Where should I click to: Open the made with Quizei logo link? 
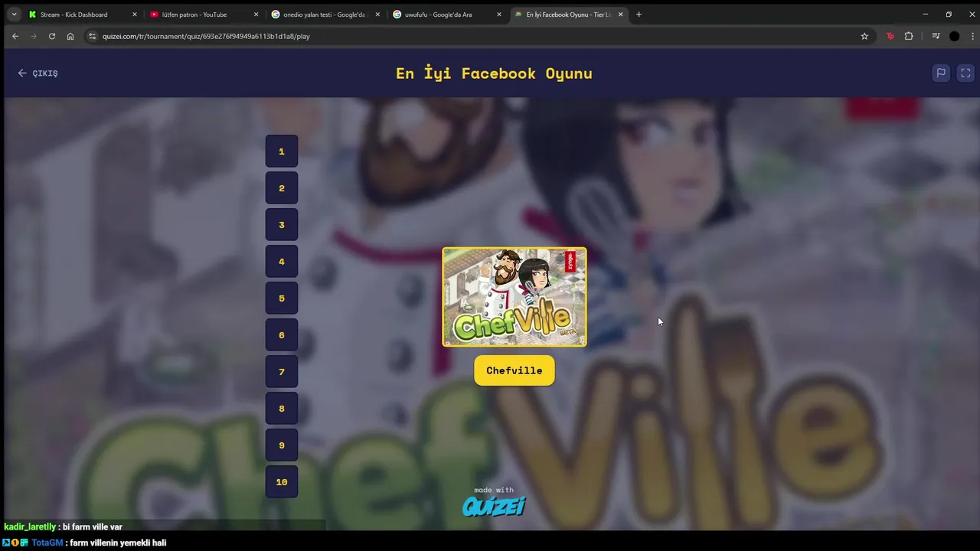tap(494, 501)
